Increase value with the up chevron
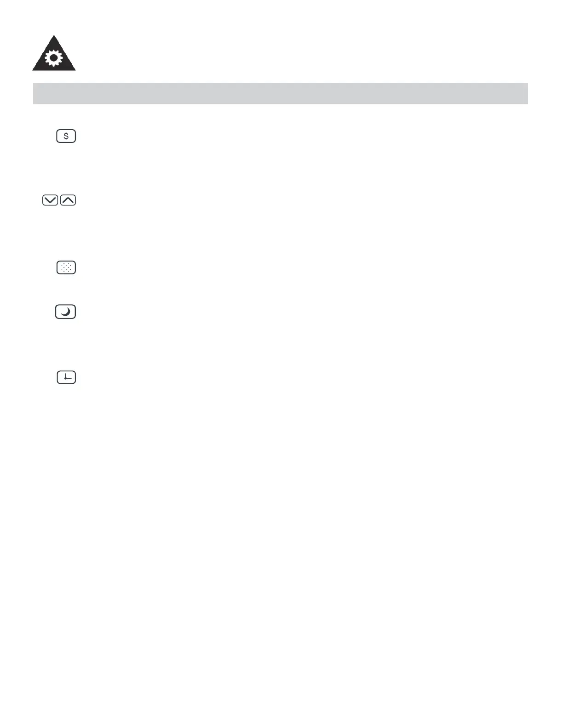563x728 pixels. click(x=68, y=200)
